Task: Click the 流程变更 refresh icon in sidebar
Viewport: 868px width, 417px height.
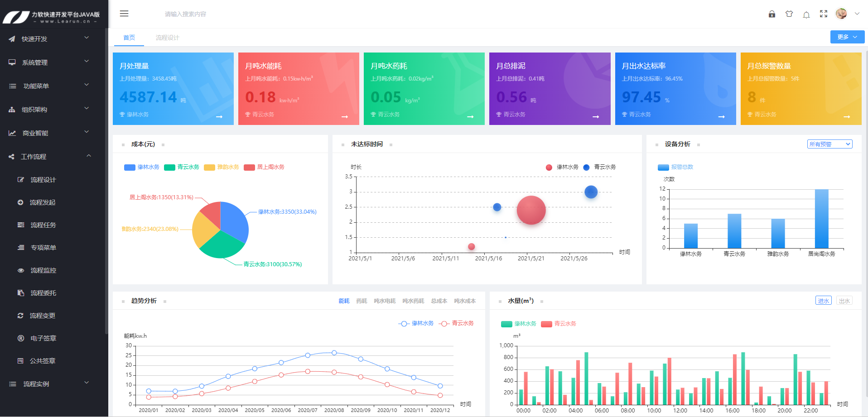Action: [20, 316]
